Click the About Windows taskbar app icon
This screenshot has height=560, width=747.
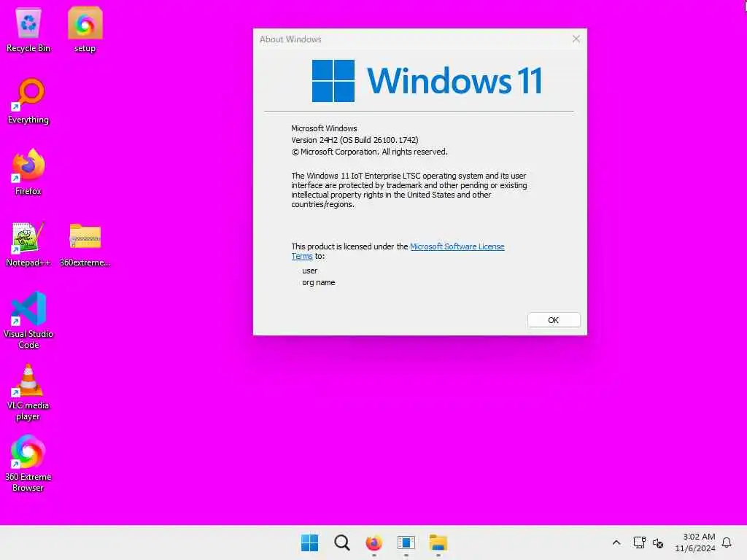(406, 542)
